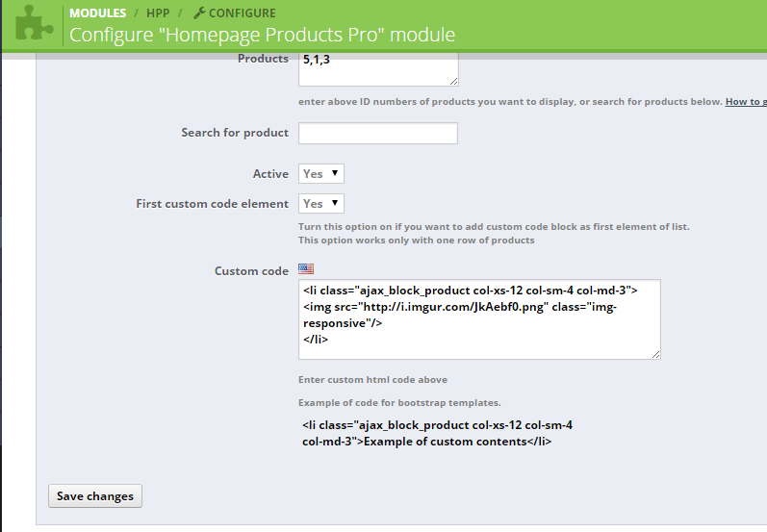Click the green puzzle piece module icon

35,23
